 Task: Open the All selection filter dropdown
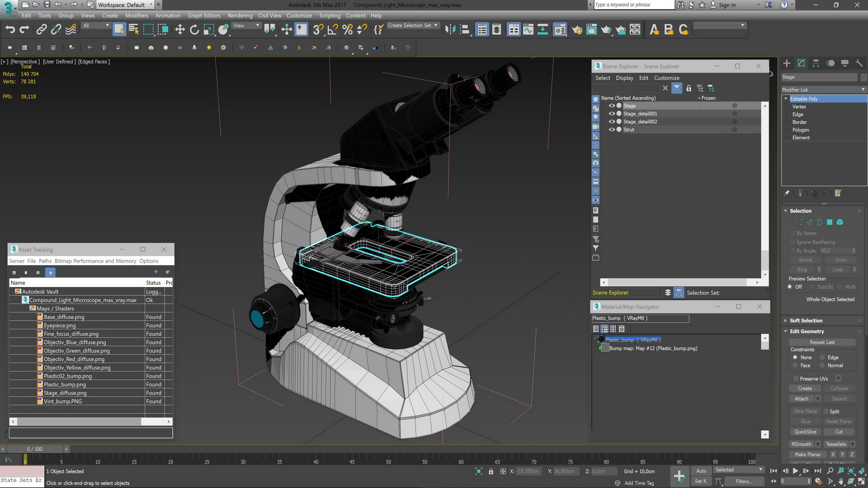pyautogui.click(x=96, y=26)
